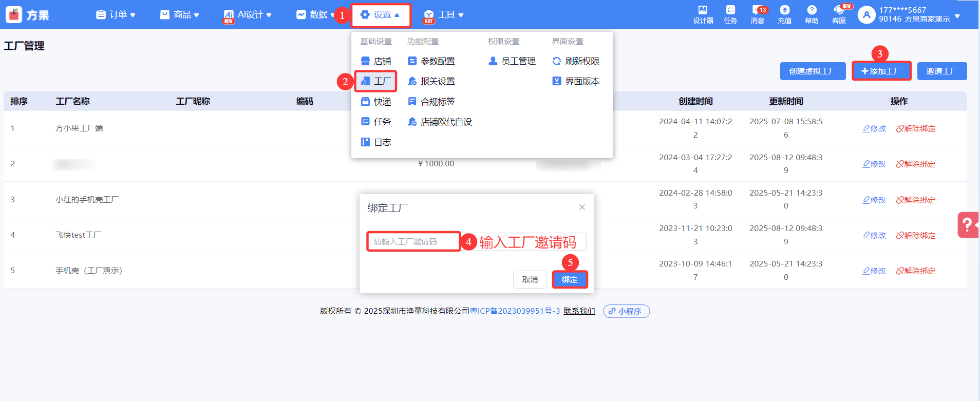
Task: Open the 联系我们 link
Action: coord(579,311)
